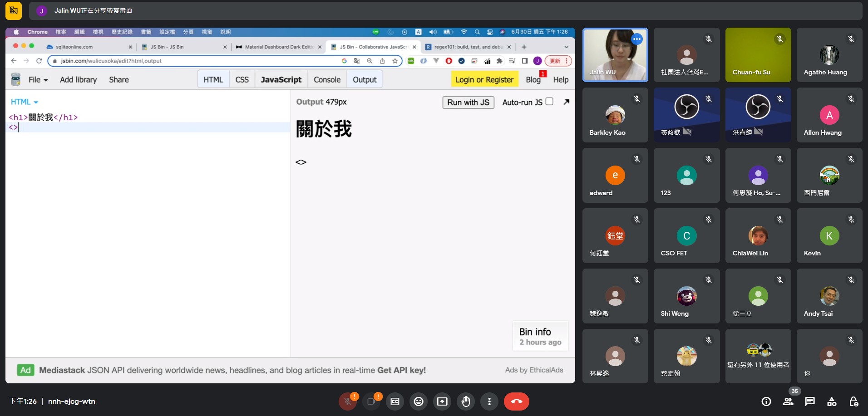Switch to the Material Dashboard Dark Edition tab
The height and width of the screenshot is (416, 868).
point(279,47)
